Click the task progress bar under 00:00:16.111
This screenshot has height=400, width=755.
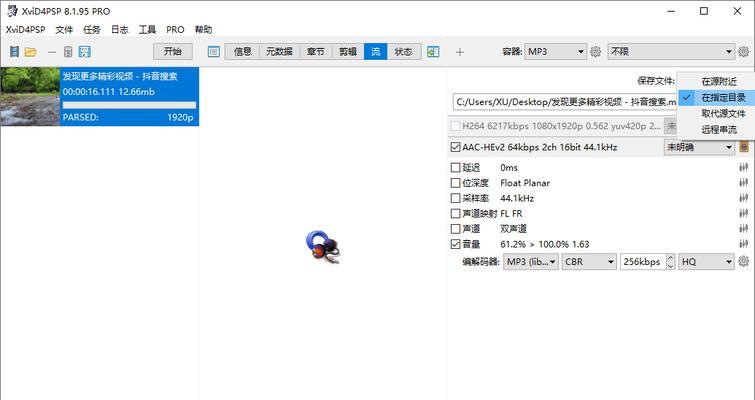point(129,105)
